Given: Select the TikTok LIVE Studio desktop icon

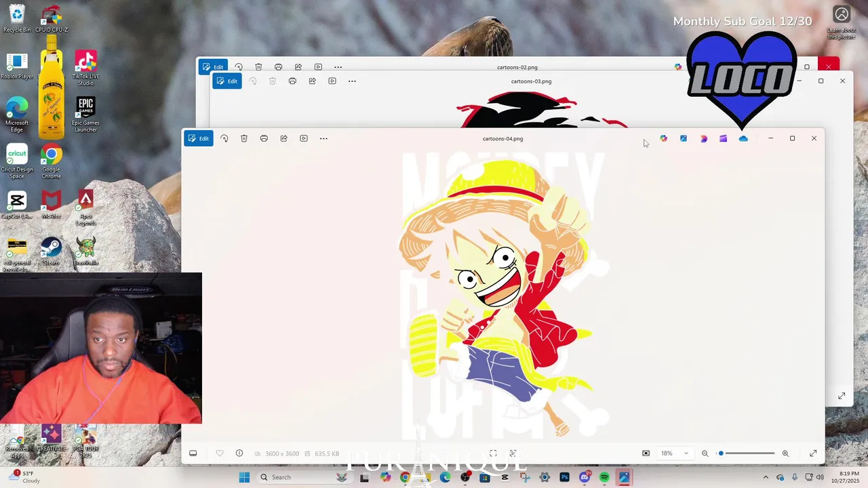Looking at the screenshot, I should coord(85,68).
